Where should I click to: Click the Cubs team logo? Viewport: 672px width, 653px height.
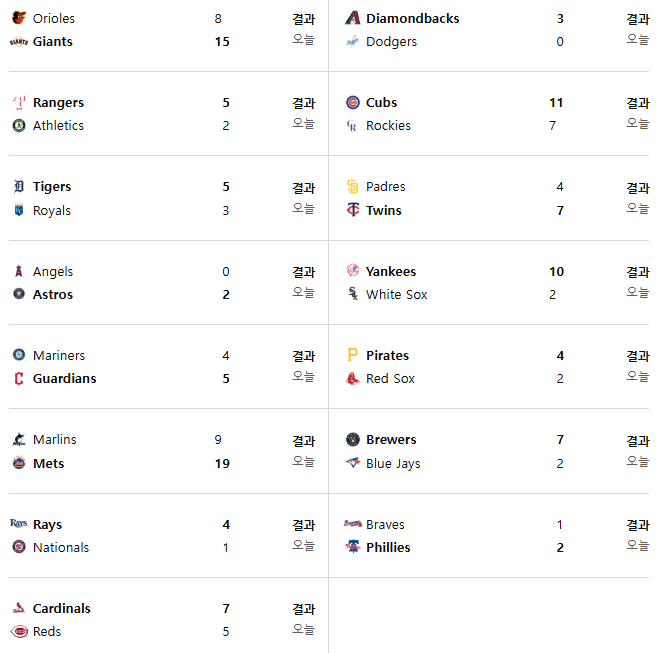[x=353, y=102]
